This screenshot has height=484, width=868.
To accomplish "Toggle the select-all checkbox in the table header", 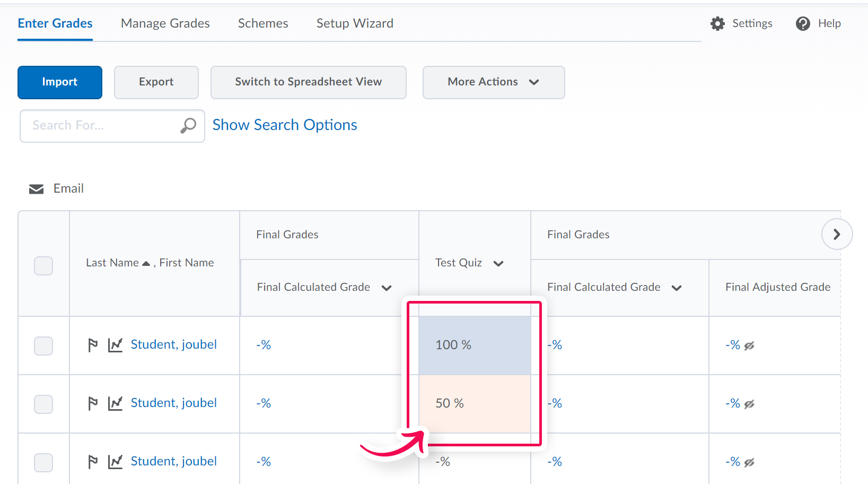I will pyautogui.click(x=43, y=266).
